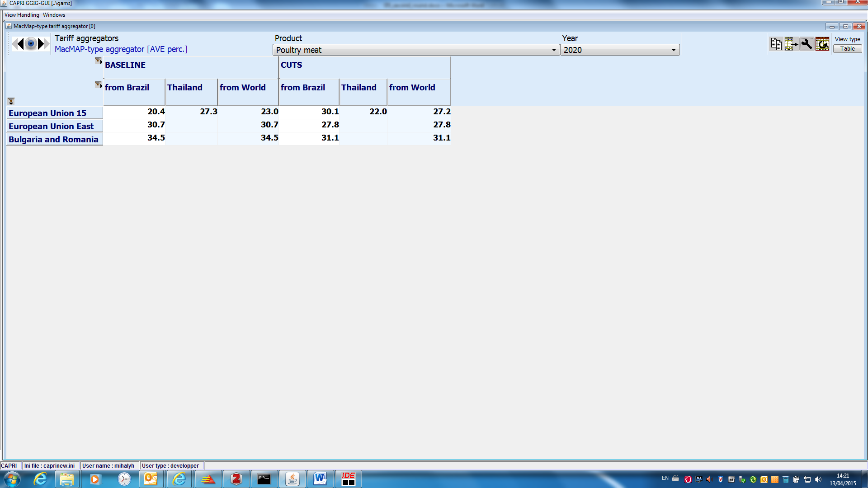Open the View Handling menu
868x488 pixels.
coord(22,15)
